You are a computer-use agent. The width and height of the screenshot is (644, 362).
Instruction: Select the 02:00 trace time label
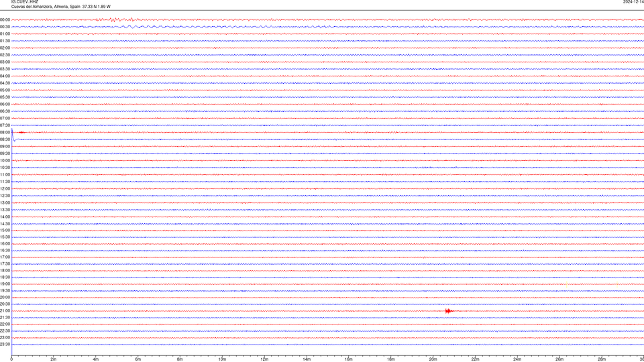pos(5,48)
